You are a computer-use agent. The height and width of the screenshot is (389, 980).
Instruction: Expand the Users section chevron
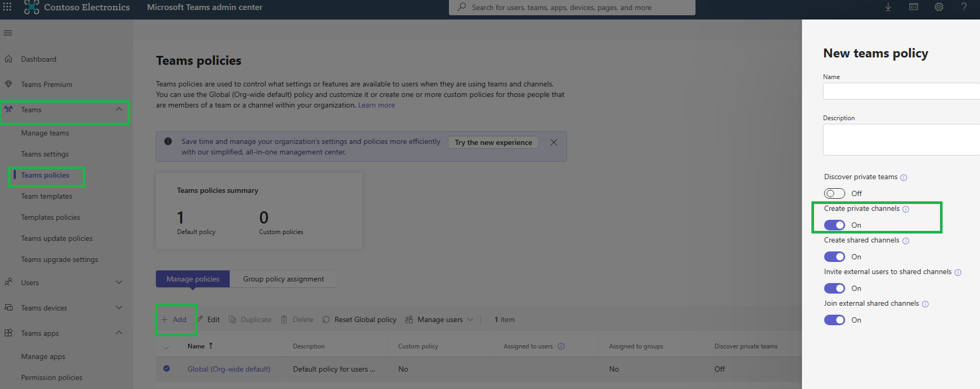coord(119,282)
